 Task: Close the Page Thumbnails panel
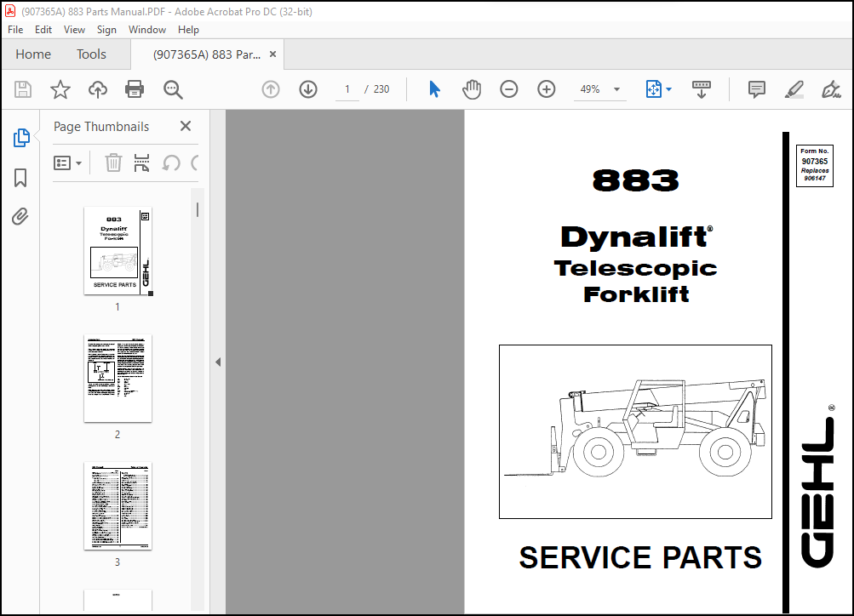point(185,126)
